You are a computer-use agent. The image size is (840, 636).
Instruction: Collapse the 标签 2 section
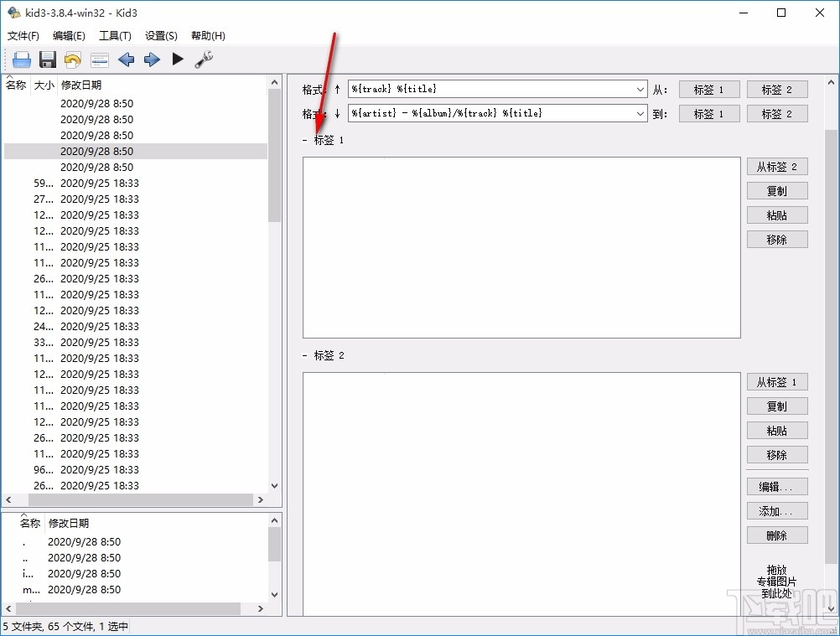(304, 356)
